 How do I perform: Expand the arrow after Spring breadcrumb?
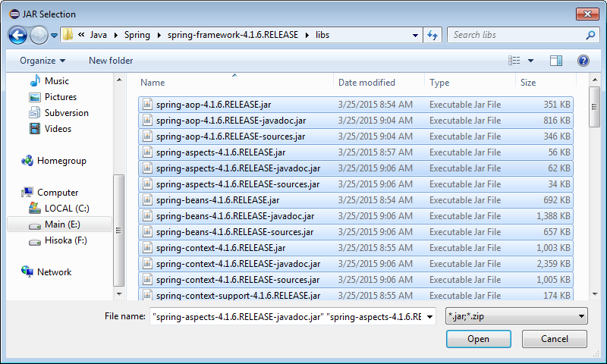[x=159, y=35]
